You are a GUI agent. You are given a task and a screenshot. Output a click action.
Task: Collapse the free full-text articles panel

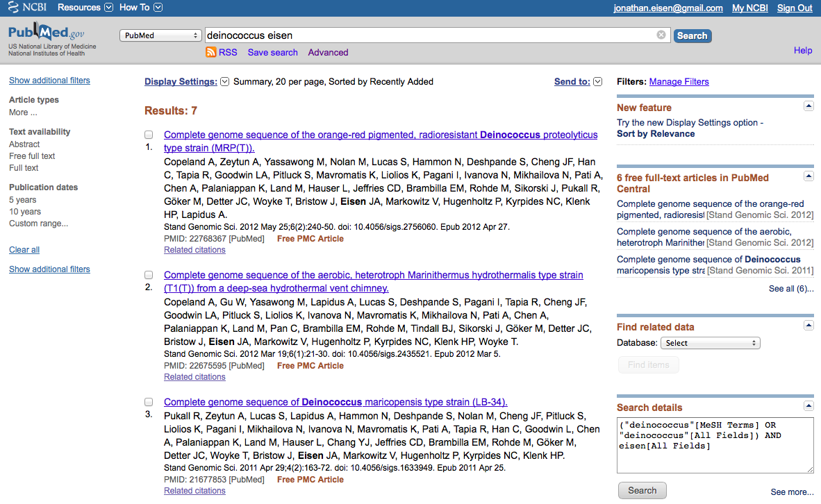pos(808,177)
